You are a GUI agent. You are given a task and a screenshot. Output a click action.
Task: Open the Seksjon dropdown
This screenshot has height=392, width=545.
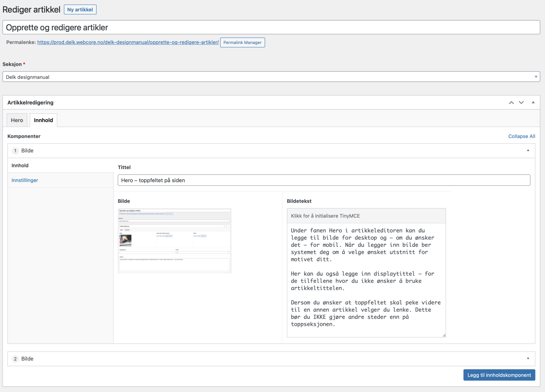point(271,77)
